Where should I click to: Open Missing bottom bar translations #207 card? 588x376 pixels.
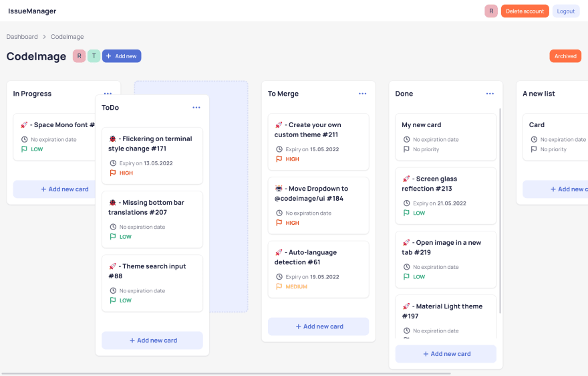click(x=152, y=219)
